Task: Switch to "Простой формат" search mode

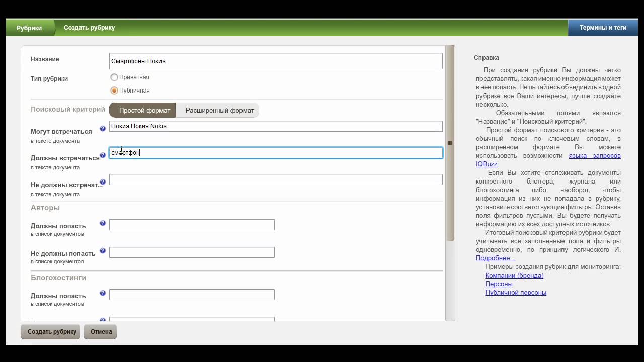Action: pyautogui.click(x=143, y=110)
